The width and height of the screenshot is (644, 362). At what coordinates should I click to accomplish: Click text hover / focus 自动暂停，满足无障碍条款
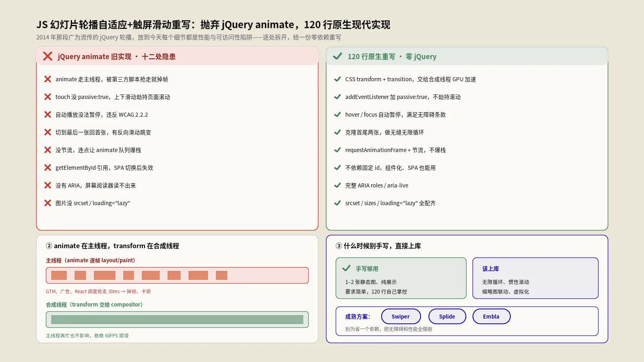(x=396, y=115)
